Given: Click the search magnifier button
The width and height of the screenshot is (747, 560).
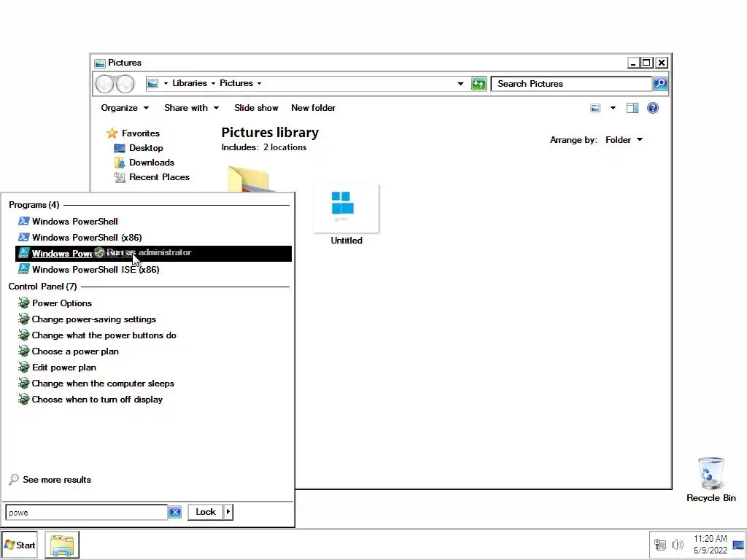Looking at the screenshot, I should point(659,84).
